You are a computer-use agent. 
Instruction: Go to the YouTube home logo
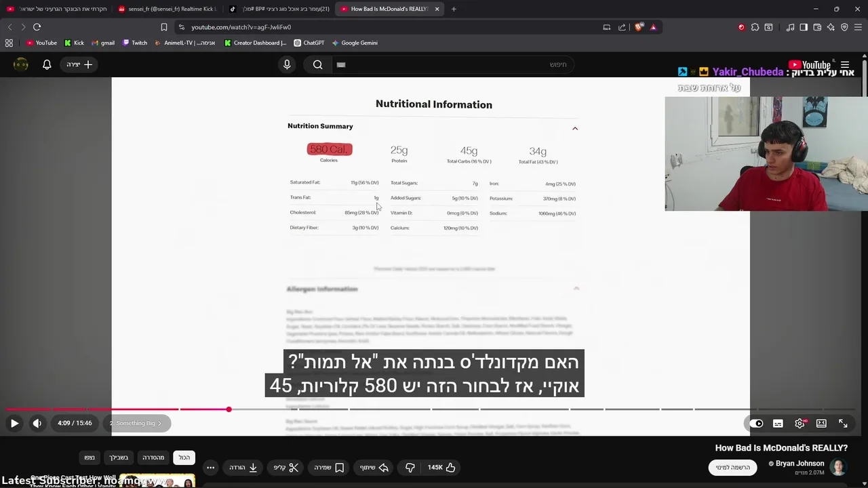click(x=810, y=65)
